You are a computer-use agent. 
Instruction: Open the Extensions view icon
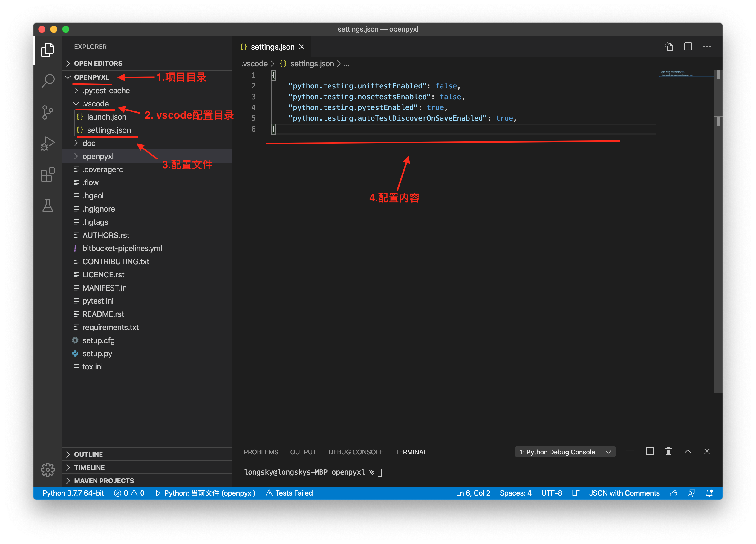pos(48,174)
